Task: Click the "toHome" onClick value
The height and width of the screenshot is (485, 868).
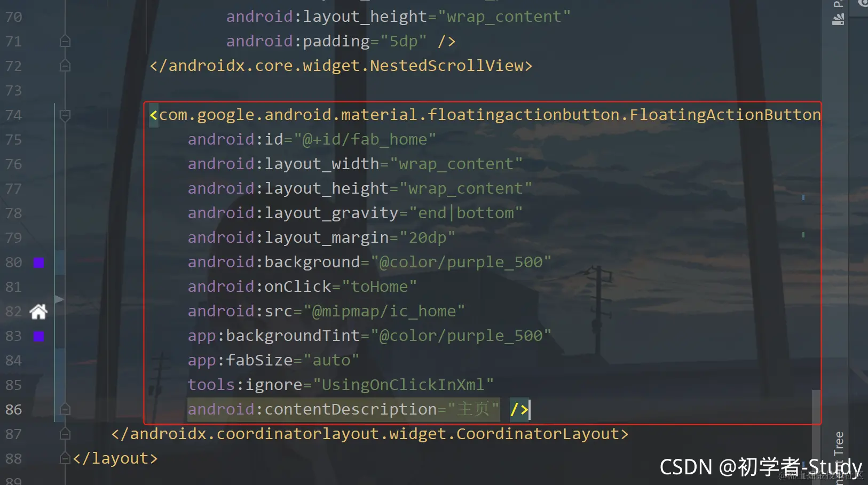Action: point(379,287)
